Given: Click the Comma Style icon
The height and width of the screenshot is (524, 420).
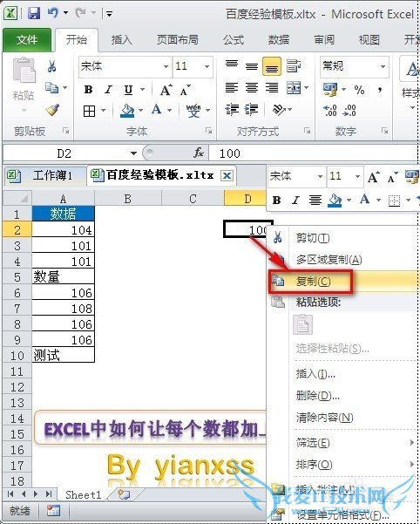Looking at the screenshot, I should point(380,90).
